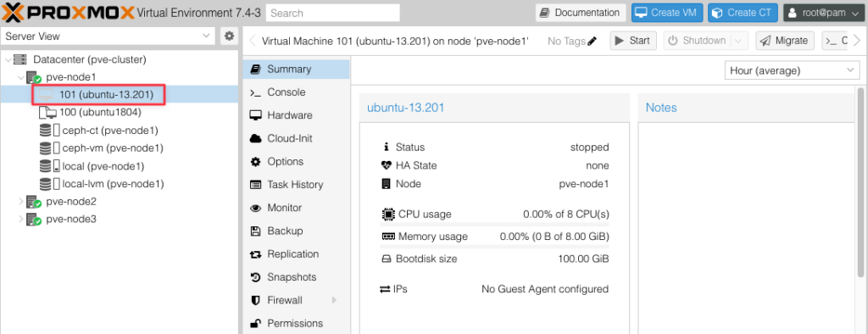Click the pve-node2 server icon
This screenshot has width=868, height=334.
click(33, 202)
